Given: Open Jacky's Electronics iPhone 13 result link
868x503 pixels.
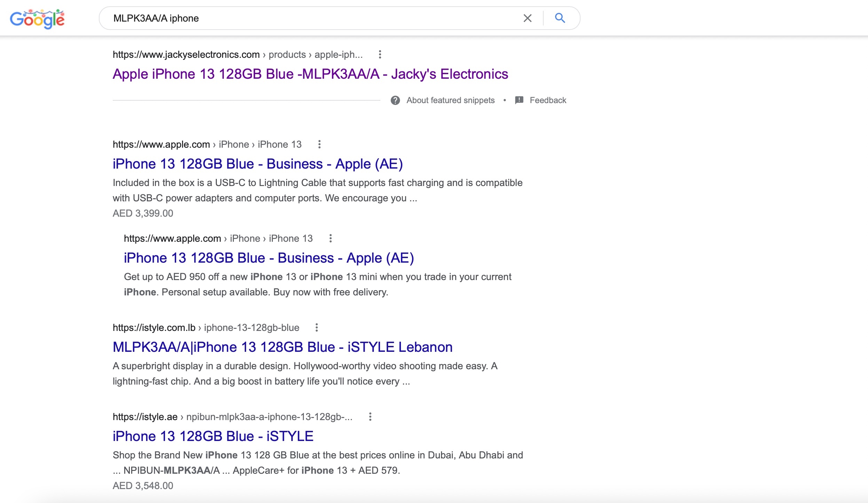Looking at the screenshot, I should 310,74.
